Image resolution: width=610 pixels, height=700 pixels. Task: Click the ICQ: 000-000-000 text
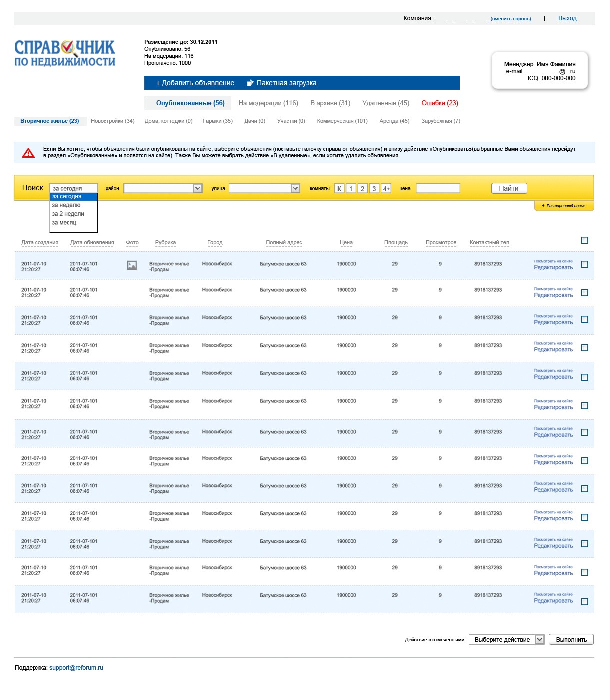(x=551, y=78)
